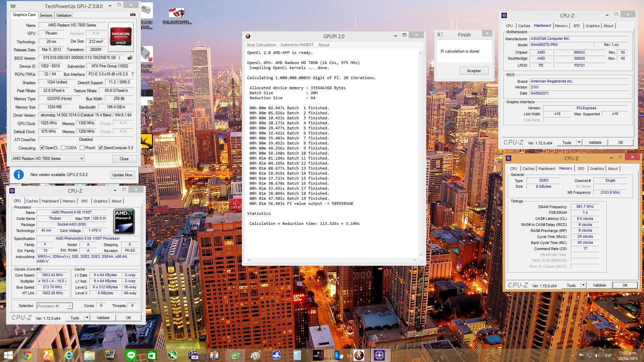Click Validate in Memory CPU-Z window
The height and width of the screenshot is (362, 644).
tap(599, 285)
